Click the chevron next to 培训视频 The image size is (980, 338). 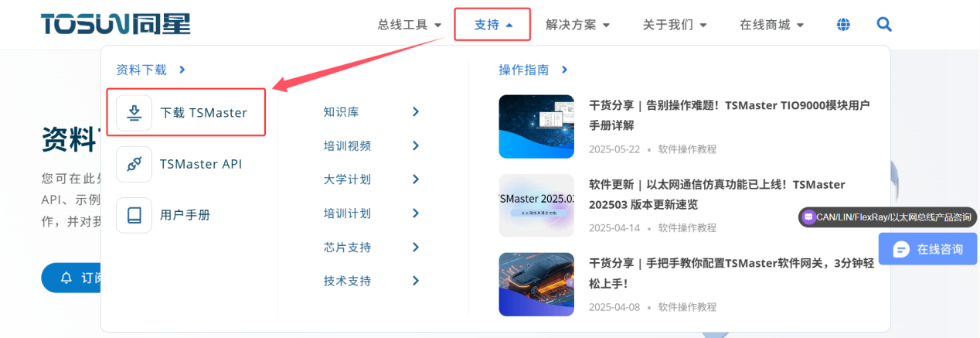coord(416,145)
